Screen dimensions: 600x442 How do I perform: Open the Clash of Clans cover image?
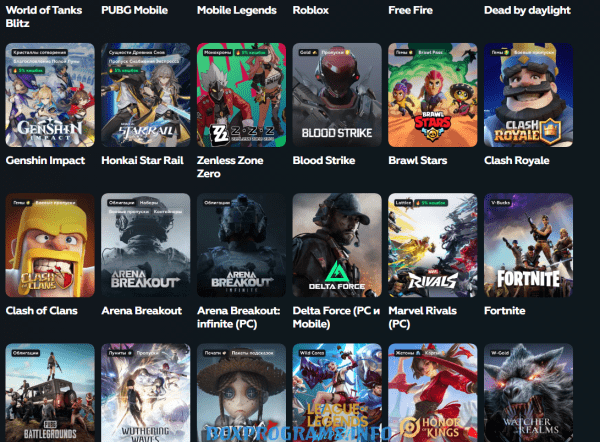pyautogui.click(x=50, y=245)
